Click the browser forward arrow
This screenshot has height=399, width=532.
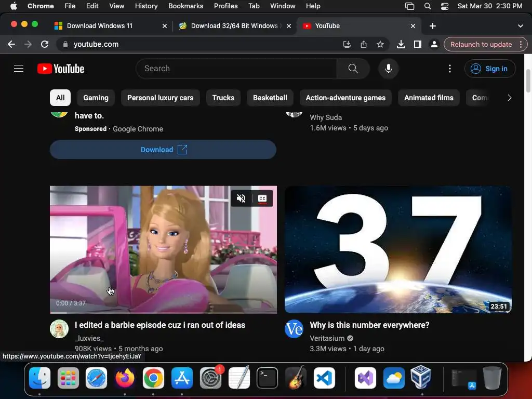coord(28,44)
